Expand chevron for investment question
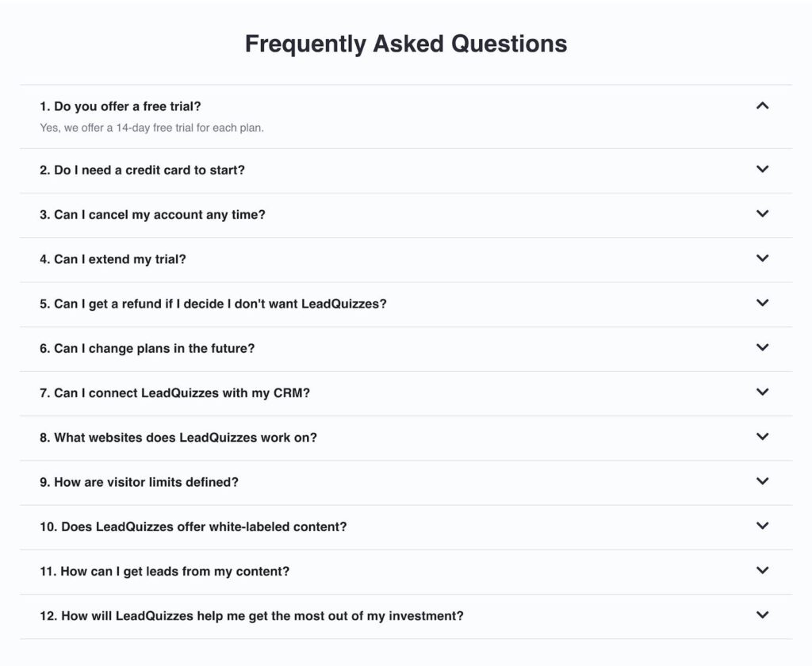Screen dimensions: 812x666 tap(763, 614)
